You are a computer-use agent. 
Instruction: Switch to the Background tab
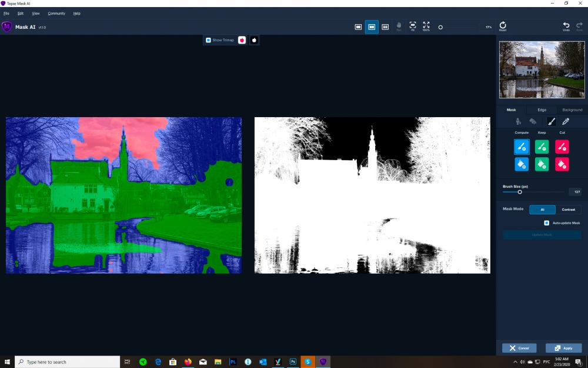572,110
